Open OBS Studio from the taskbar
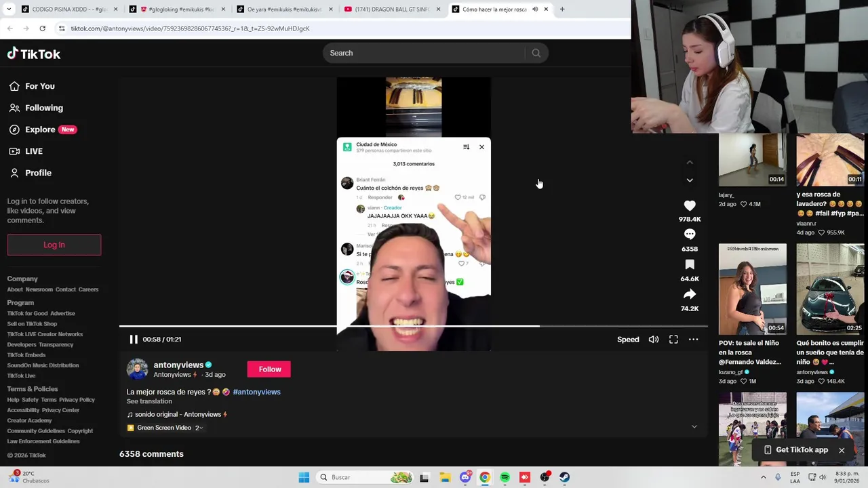868x488 pixels. click(545, 477)
